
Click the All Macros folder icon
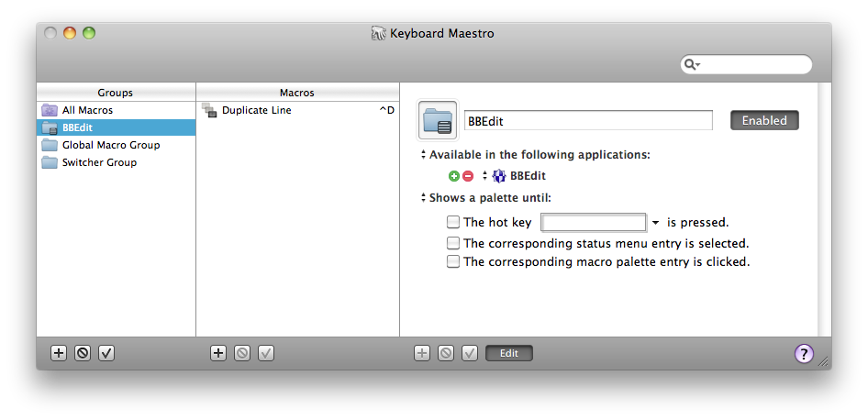(50, 110)
